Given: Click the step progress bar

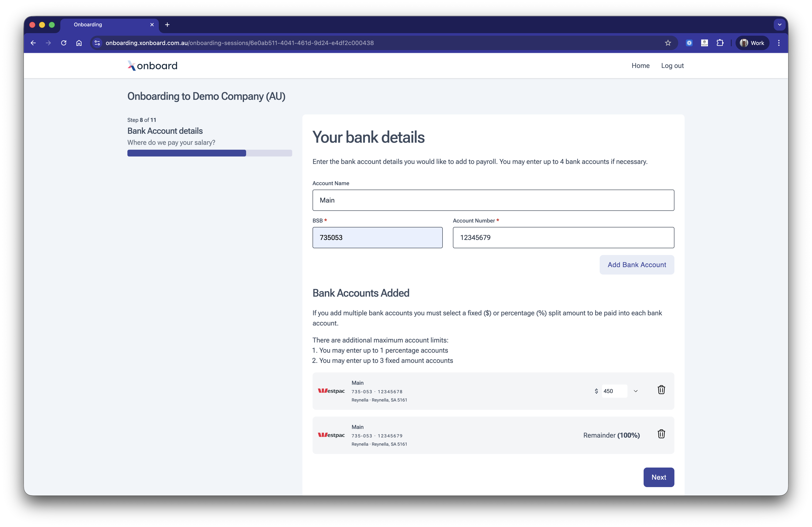Looking at the screenshot, I should tap(210, 153).
